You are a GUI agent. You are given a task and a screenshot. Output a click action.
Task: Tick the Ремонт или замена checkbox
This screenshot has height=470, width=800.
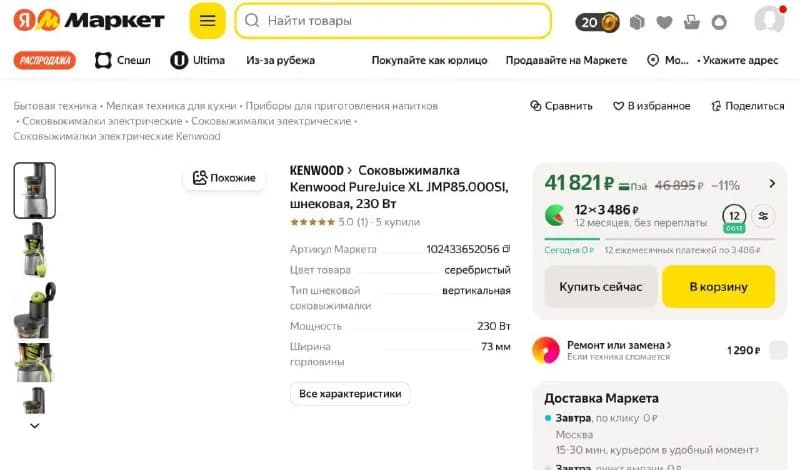pyautogui.click(x=778, y=350)
